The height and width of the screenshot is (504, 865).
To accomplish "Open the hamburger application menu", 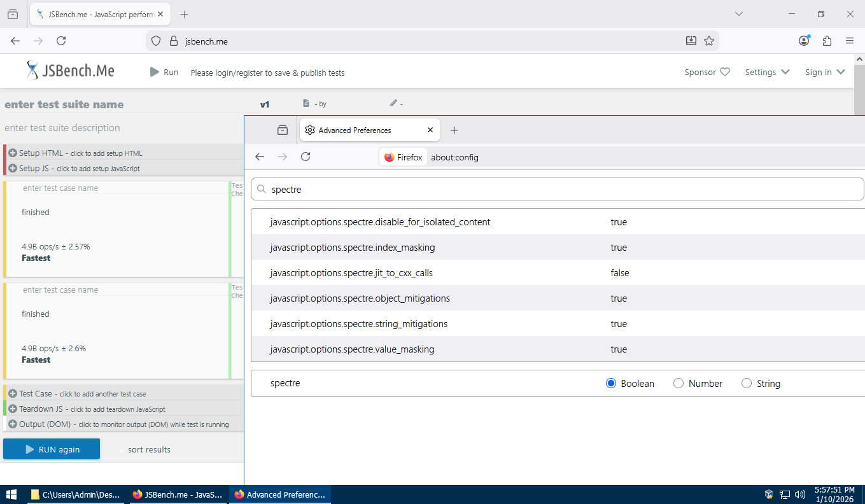I will [x=850, y=41].
